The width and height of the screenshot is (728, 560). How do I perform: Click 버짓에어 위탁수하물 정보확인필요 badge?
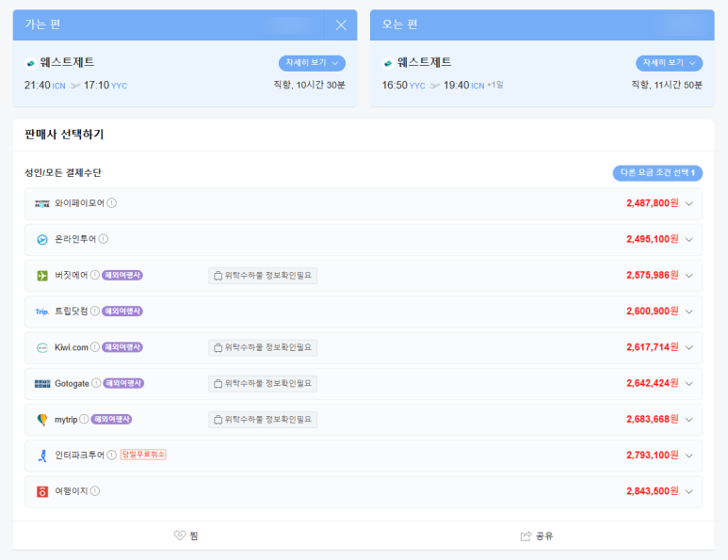263,276
